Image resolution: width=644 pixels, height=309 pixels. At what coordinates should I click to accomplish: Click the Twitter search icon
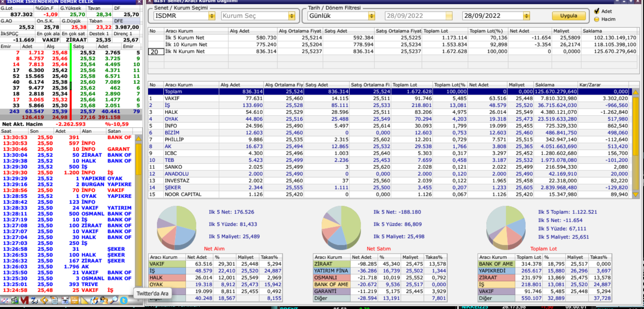pyautogui.click(x=123, y=300)
